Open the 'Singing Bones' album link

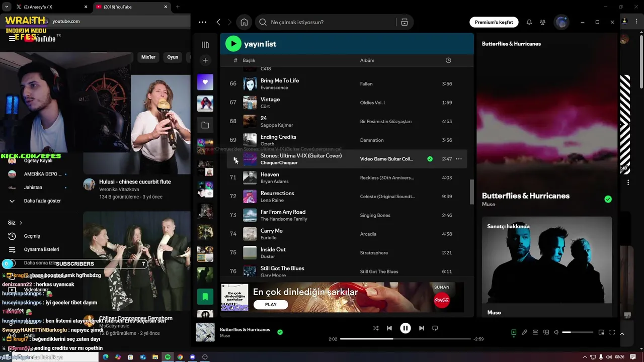click(375, 215)
